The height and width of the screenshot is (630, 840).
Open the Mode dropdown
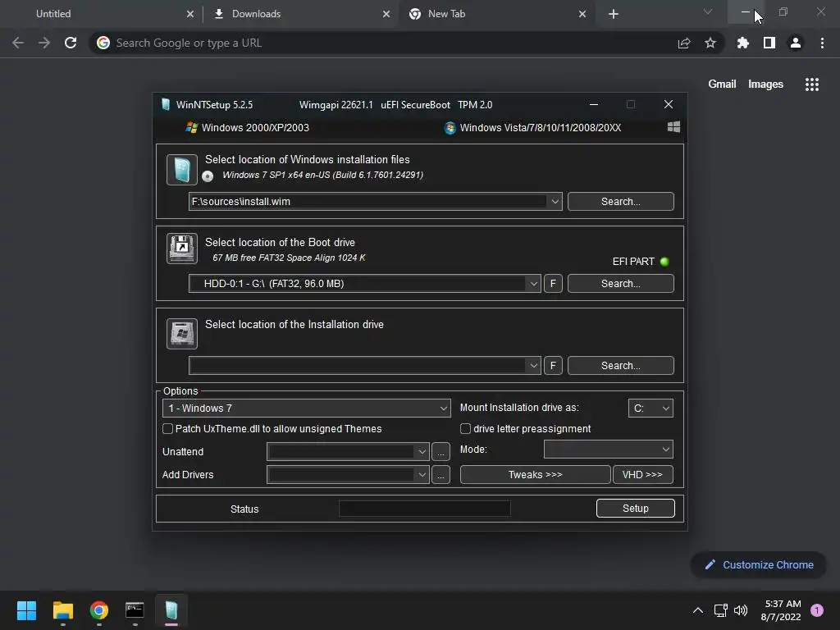pos(608,450)
